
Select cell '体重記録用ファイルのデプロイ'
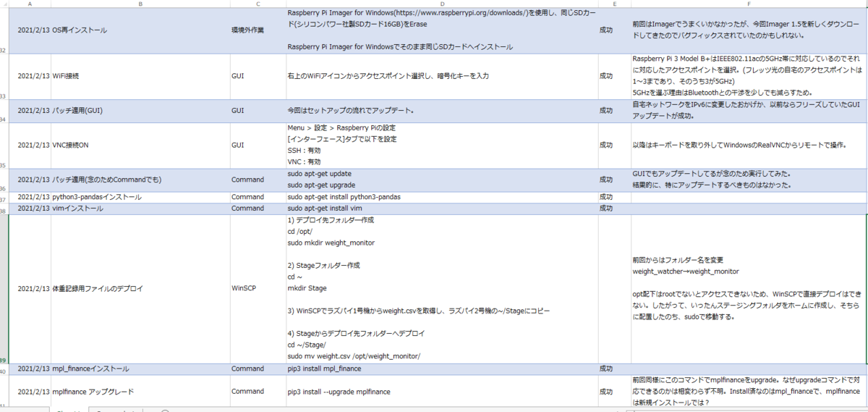pos(140,289)
